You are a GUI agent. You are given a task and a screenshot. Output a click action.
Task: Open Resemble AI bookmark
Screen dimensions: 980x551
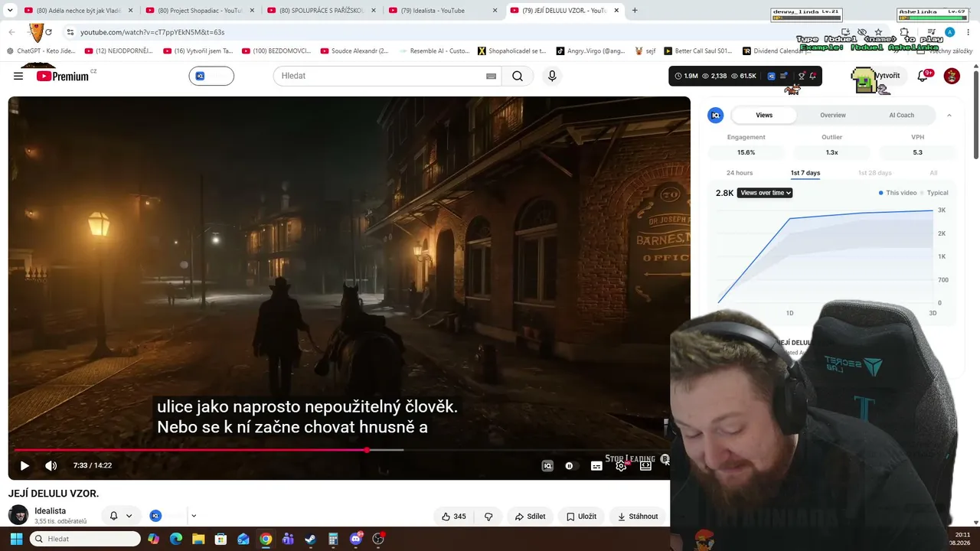click(434, 51)
